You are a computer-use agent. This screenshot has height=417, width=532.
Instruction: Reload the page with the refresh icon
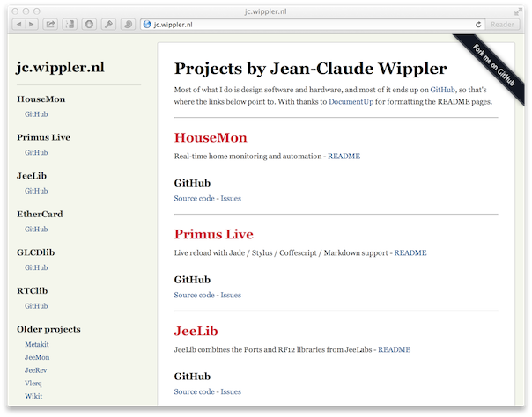[478, 25]
